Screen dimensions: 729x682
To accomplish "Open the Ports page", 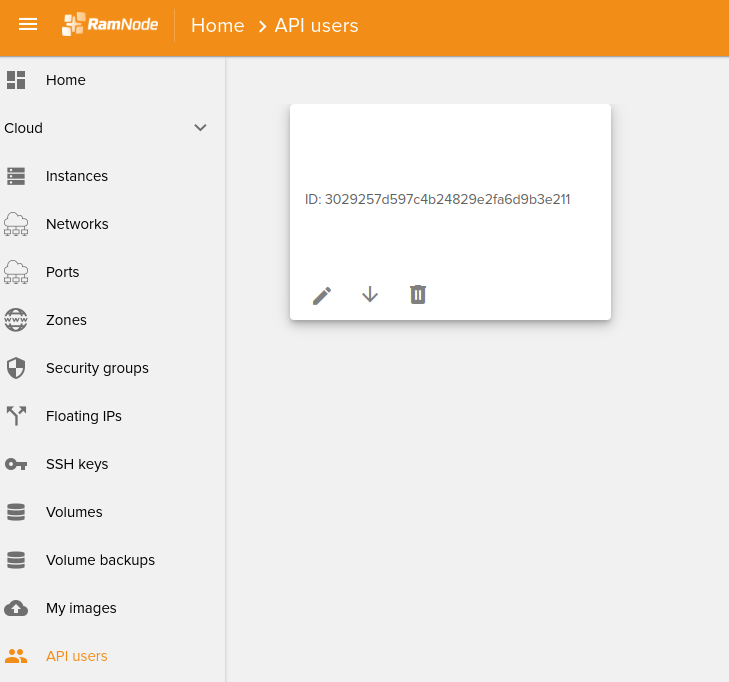I will [62, 272].
